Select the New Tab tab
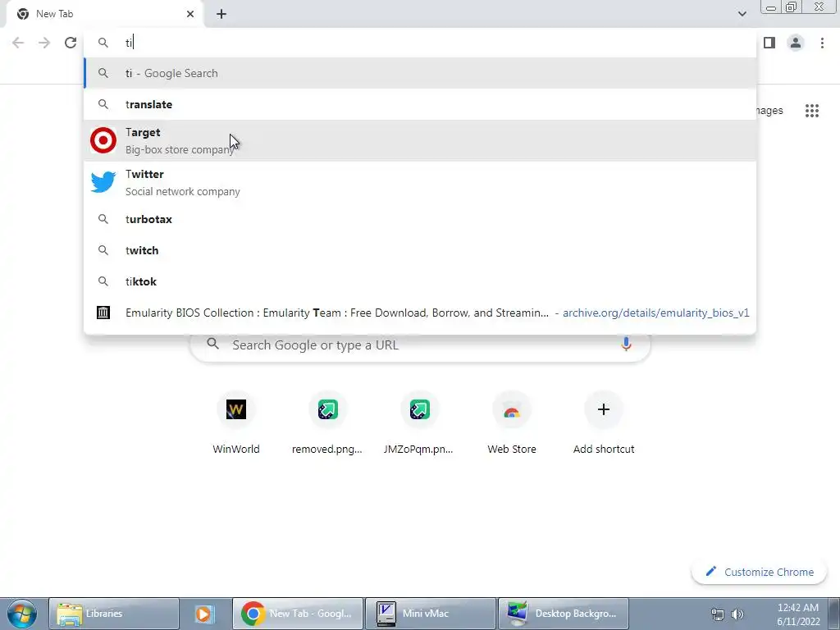Viewport: 840px width, 630px height. point(104,14)
